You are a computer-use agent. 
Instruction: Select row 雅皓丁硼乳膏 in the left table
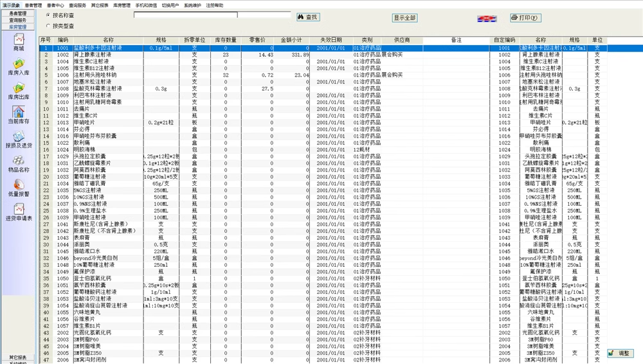(x=264, y=183)
